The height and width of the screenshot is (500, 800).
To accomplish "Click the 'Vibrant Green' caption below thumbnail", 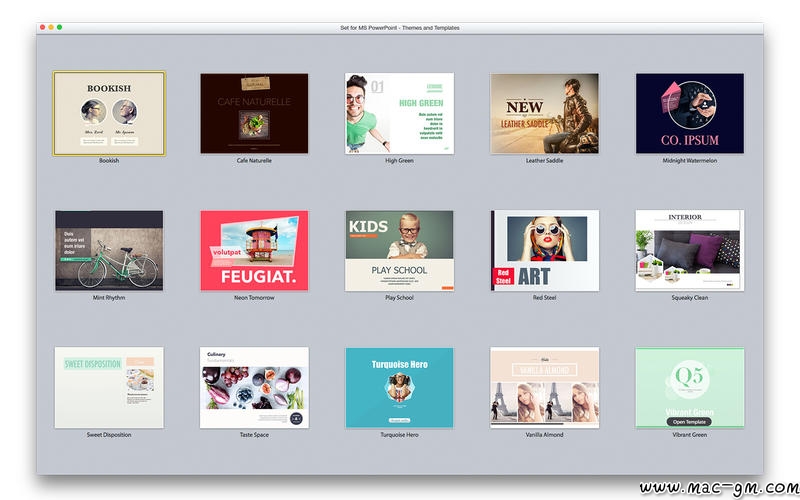I will (690, 435).
